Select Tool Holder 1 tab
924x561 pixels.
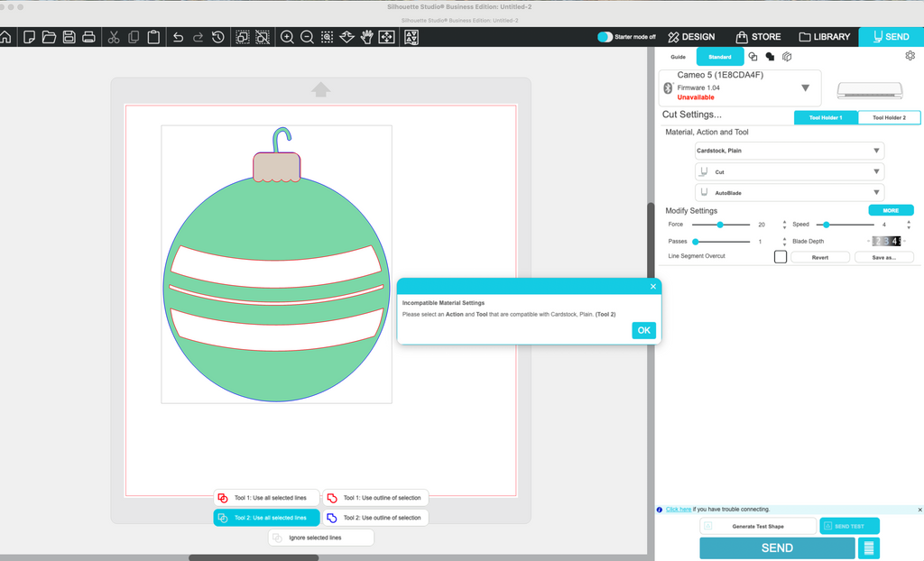point(826,118)
